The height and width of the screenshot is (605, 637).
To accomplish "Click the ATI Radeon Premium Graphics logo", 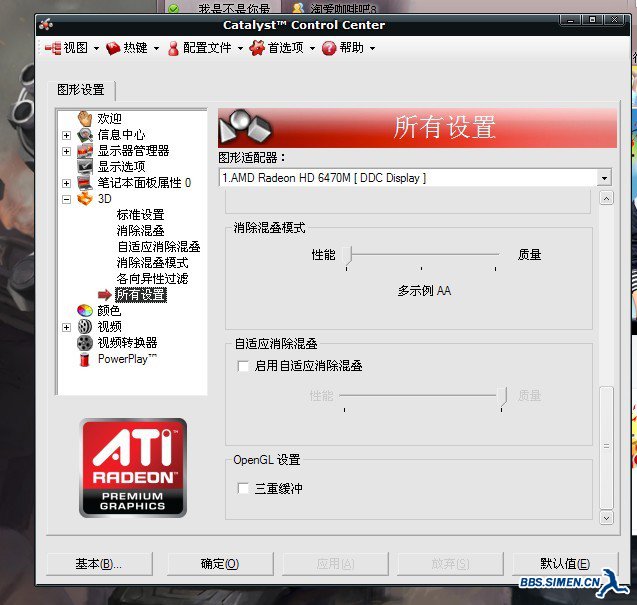I will coord(133,468).
